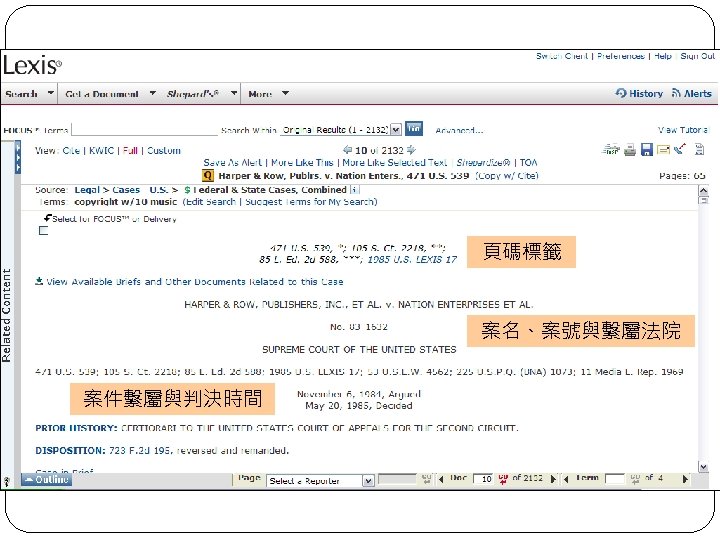Click the Get a Document tab
The width and height of the screenshot is (720, 540).
point(102,94)
